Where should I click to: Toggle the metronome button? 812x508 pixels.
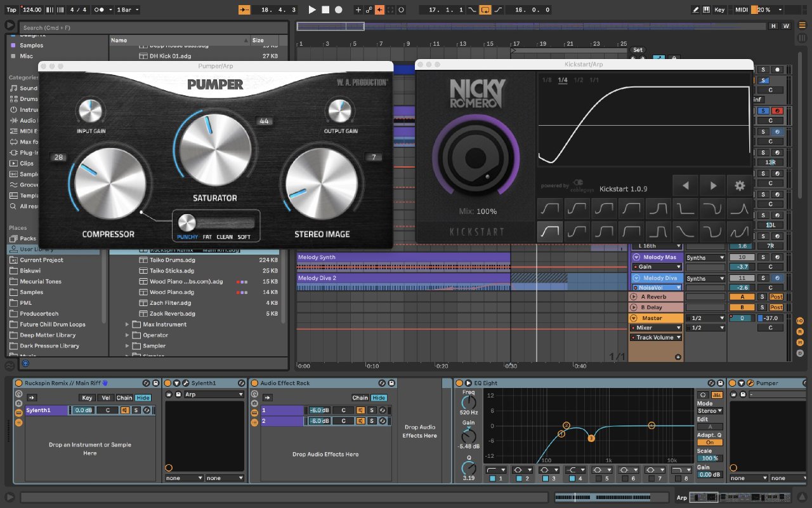tap(100, 10)
